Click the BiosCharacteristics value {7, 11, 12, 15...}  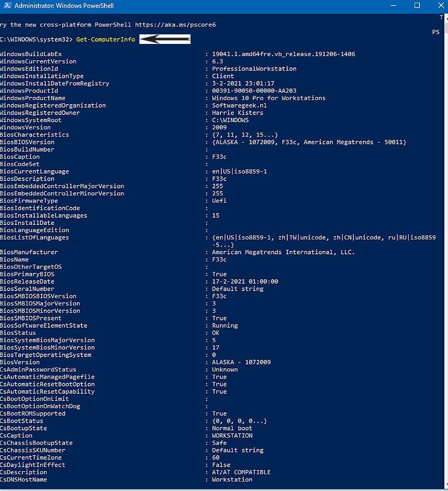click(245, 135)
